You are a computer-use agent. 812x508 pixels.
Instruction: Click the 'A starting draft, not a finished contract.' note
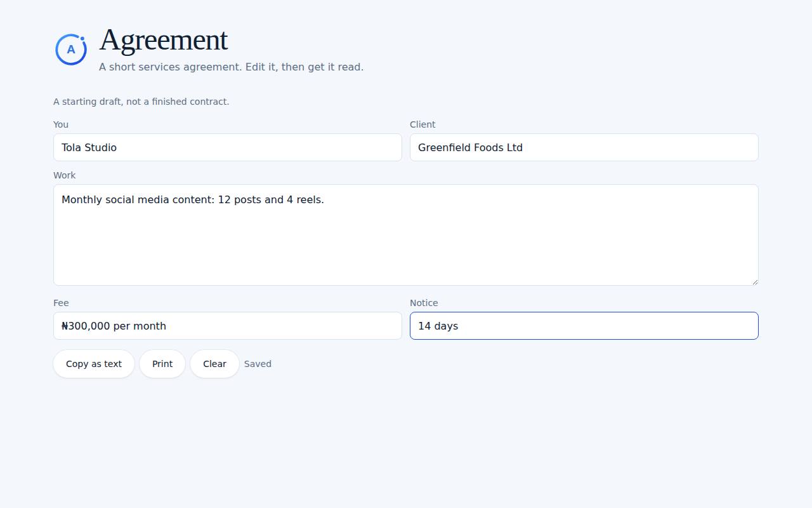[141, 102]
